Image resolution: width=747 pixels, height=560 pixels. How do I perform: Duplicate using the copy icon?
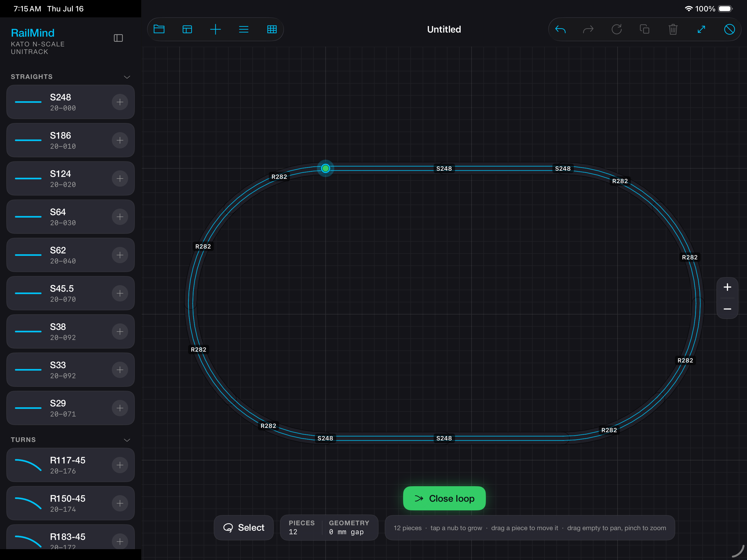[645, 29]
